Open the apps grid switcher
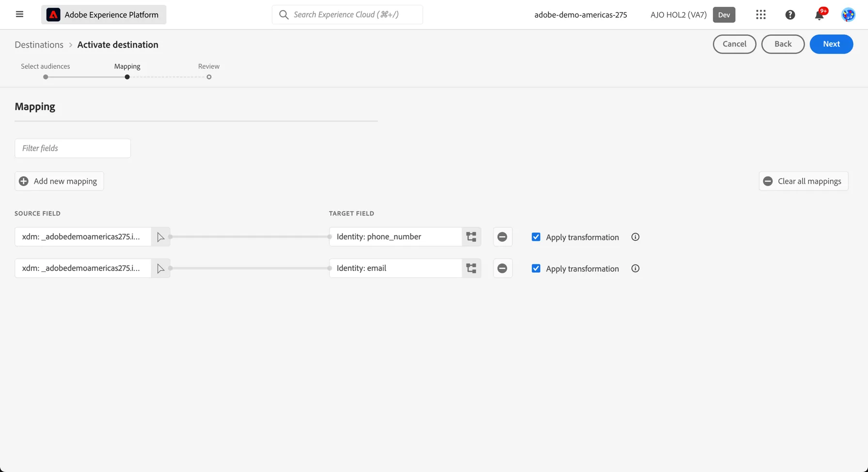The width and height of the screenshot is (868, 472). click(761, 15)
